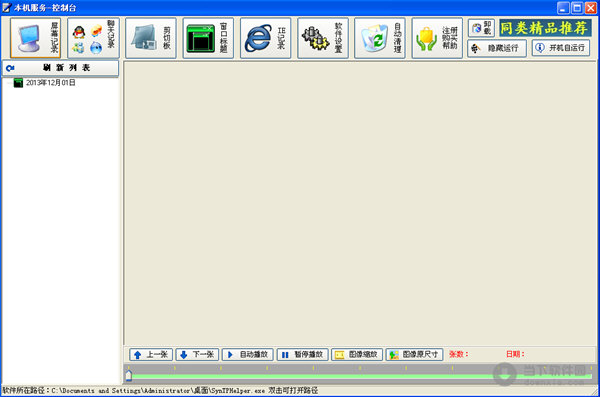Image resolution: width=600 pixels, height=397 pixels.
Task: Open 自动清理 auto cleanup
Action: click(380, 38)
